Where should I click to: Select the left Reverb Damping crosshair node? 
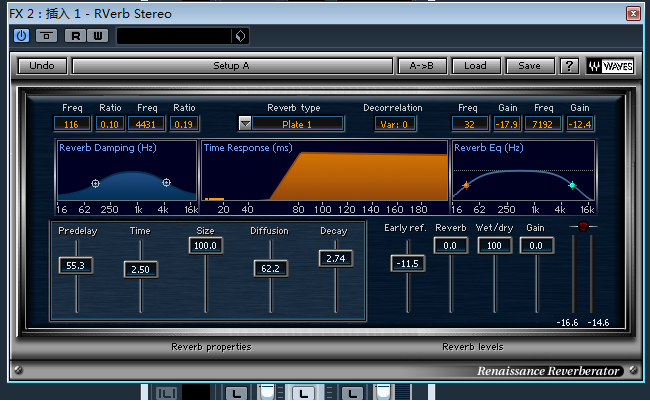tap(95, 183)
